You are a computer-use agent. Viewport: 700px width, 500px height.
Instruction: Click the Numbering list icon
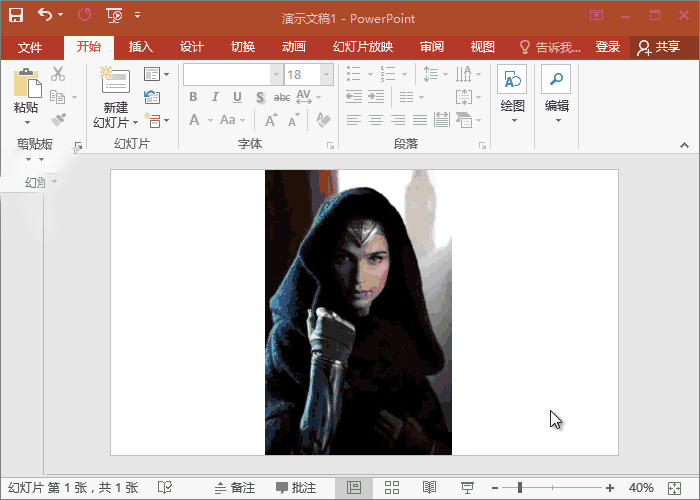pos(388,74)
